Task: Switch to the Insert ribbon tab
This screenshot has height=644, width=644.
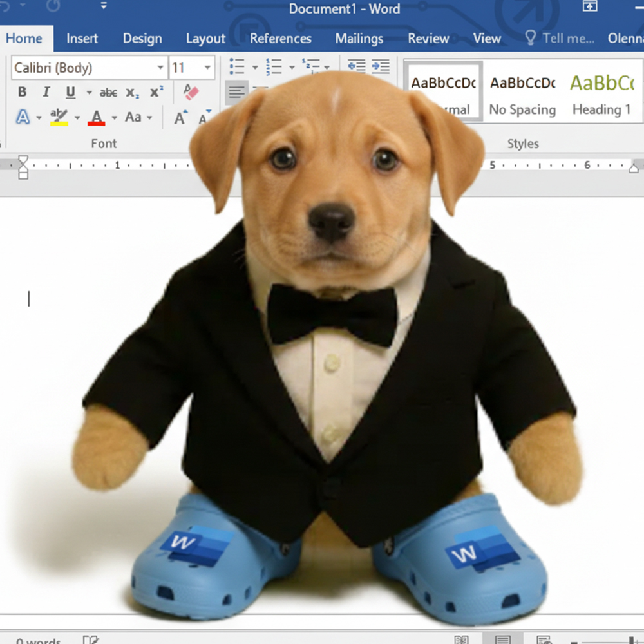Action: pyautogui.click(x=82, y=39)
